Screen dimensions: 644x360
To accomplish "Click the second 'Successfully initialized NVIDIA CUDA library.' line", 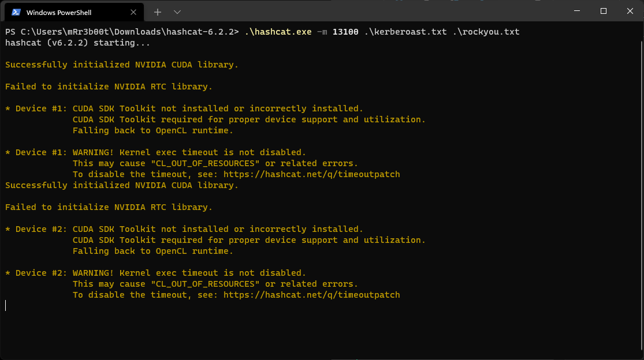I will point(121,185).
